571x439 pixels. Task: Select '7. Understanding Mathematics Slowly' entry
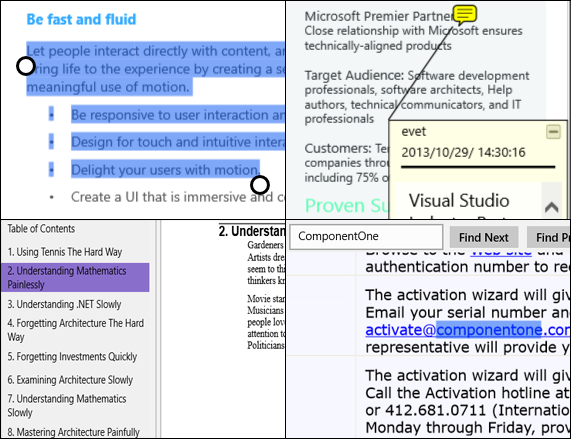click(67, 406)
